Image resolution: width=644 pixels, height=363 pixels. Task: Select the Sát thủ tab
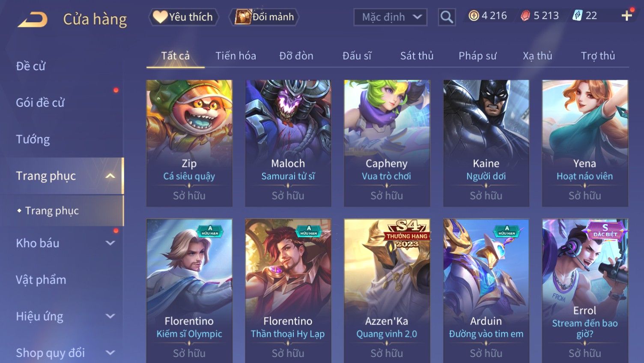[417, 56]
